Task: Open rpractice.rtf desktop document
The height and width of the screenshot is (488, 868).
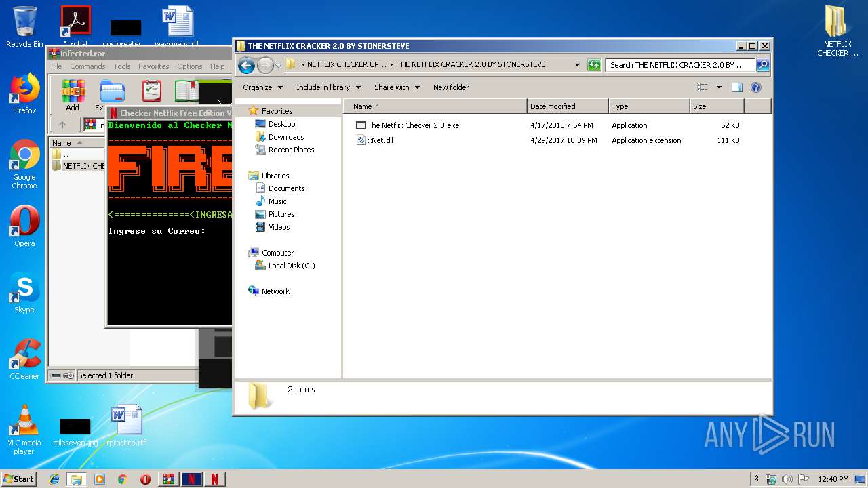Action: tap(126, 426)
